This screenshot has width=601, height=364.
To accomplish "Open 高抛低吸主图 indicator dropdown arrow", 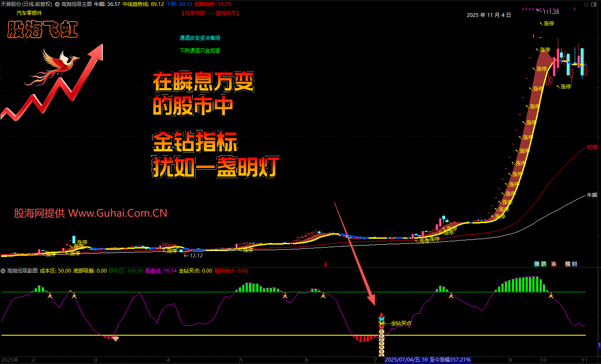I will [57, 4].
